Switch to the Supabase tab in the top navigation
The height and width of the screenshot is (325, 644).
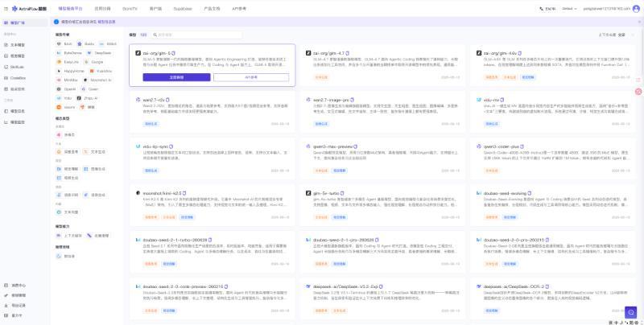coord(182,9)
